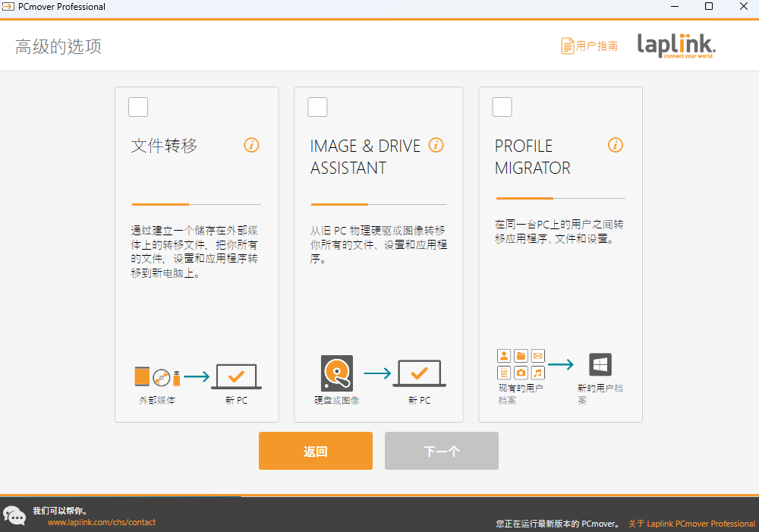Open www.laplink.com/chs/contact link
Image resolution: width=759 pixels, height=532 pixels.
click(x=102, y=522)
